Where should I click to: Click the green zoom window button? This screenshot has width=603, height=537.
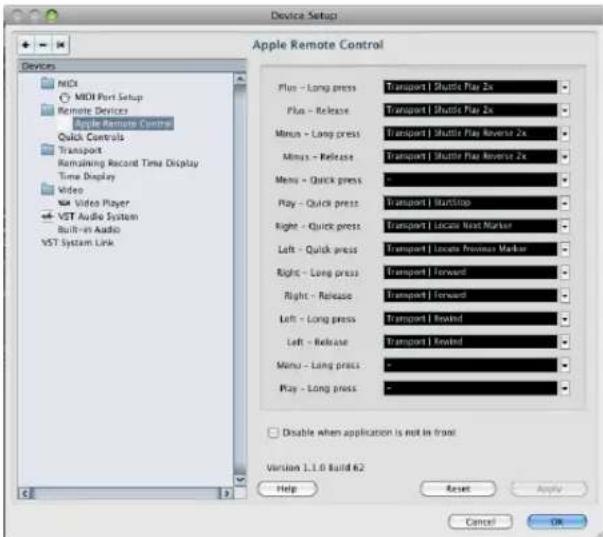(52, 15)
